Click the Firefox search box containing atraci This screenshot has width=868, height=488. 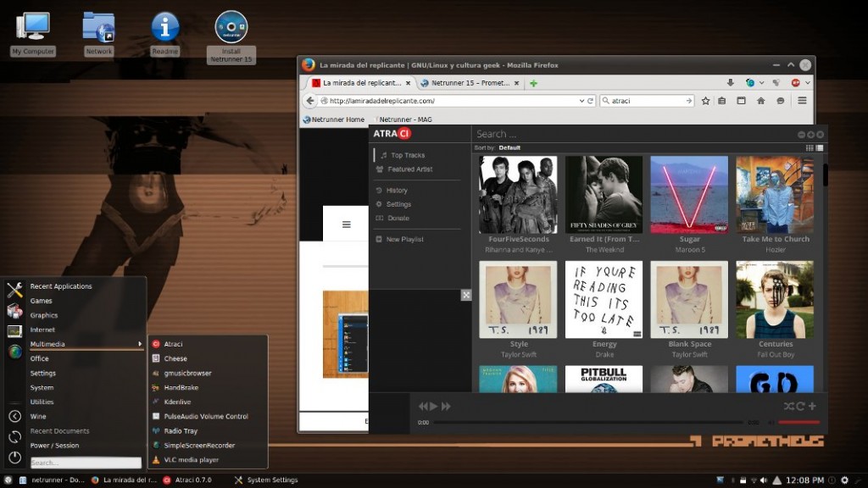(645, 101)
